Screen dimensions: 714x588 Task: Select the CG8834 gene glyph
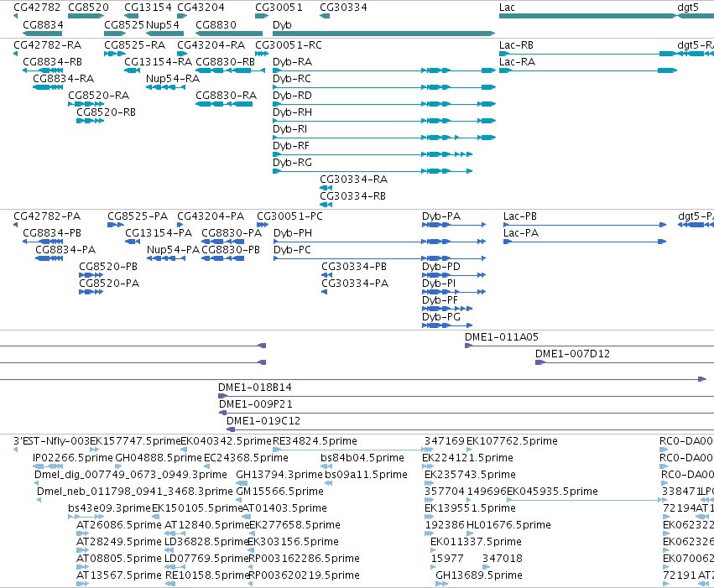click(x=42, y=34)
